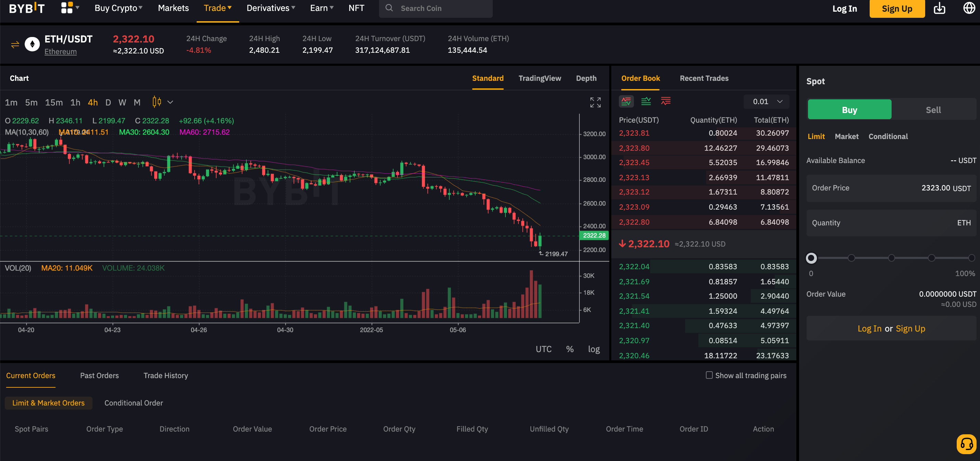Select the Standard chart tab
The height and width of the screenshot is (461, 980).
pyautogui.click(x=488, y=78)
